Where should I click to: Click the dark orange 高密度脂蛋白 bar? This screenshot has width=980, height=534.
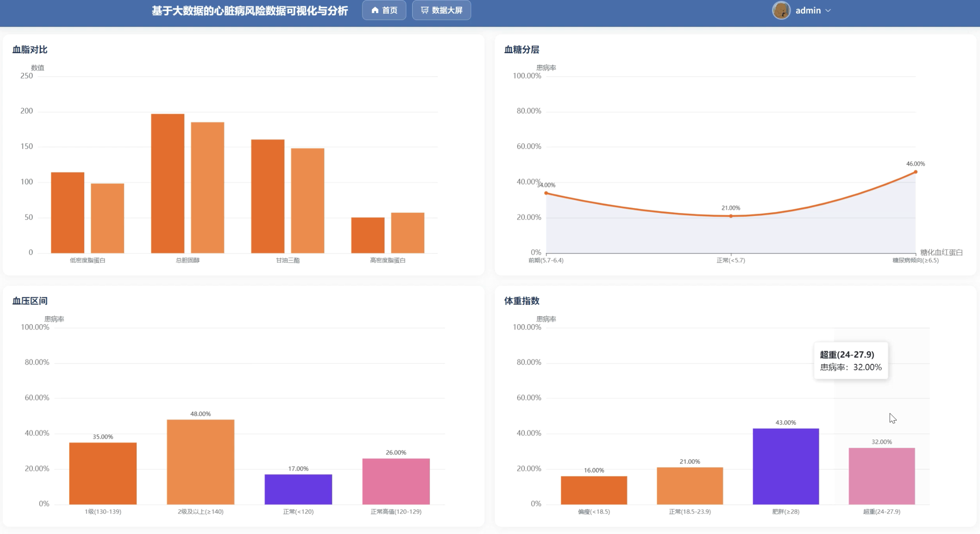[x=368, y=235]
